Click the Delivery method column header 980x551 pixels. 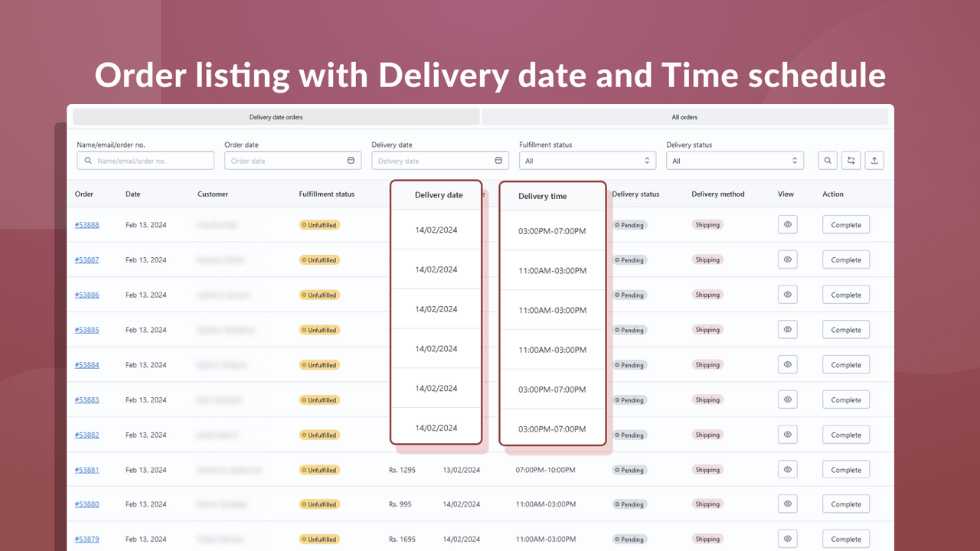pos(718,194)
